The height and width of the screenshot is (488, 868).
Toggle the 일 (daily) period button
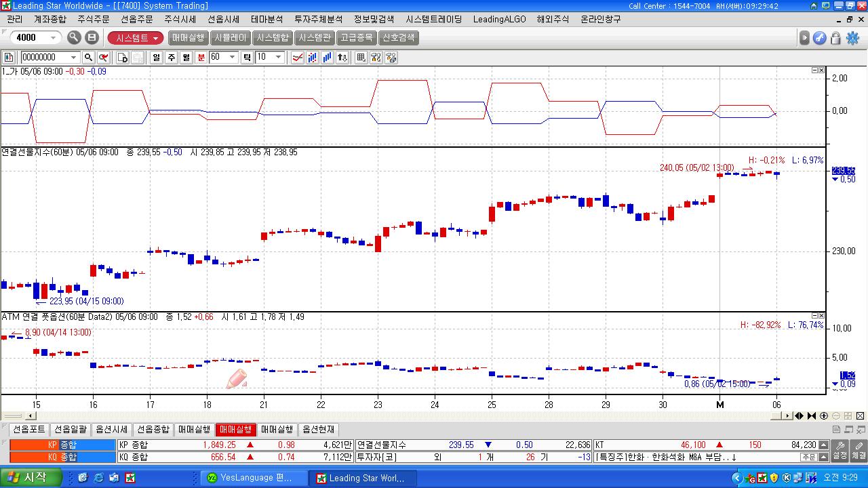tap(156, 58)
